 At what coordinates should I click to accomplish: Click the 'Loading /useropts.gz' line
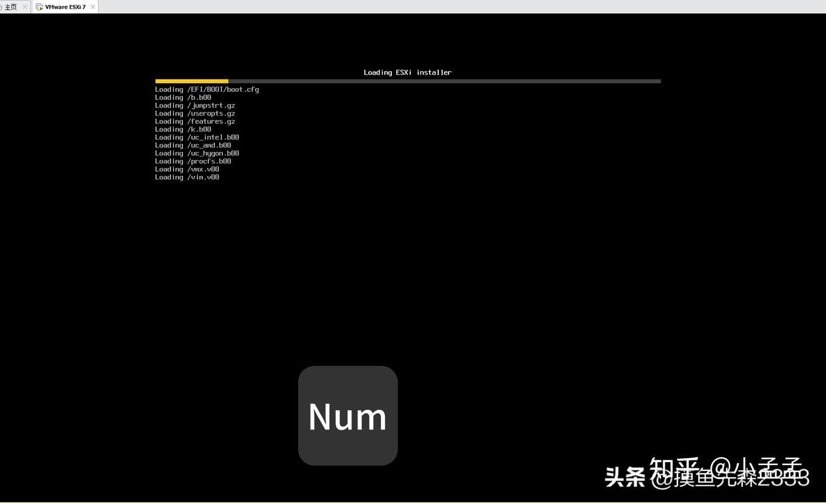tap(195, 114)
